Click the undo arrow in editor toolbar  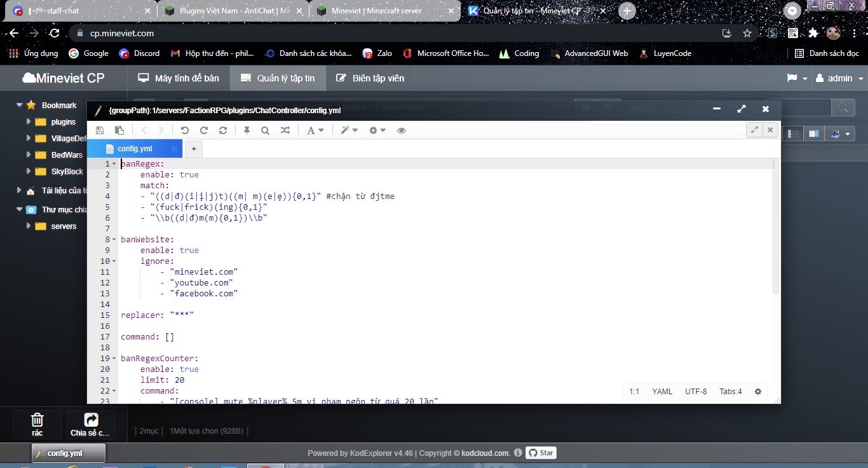185,130
